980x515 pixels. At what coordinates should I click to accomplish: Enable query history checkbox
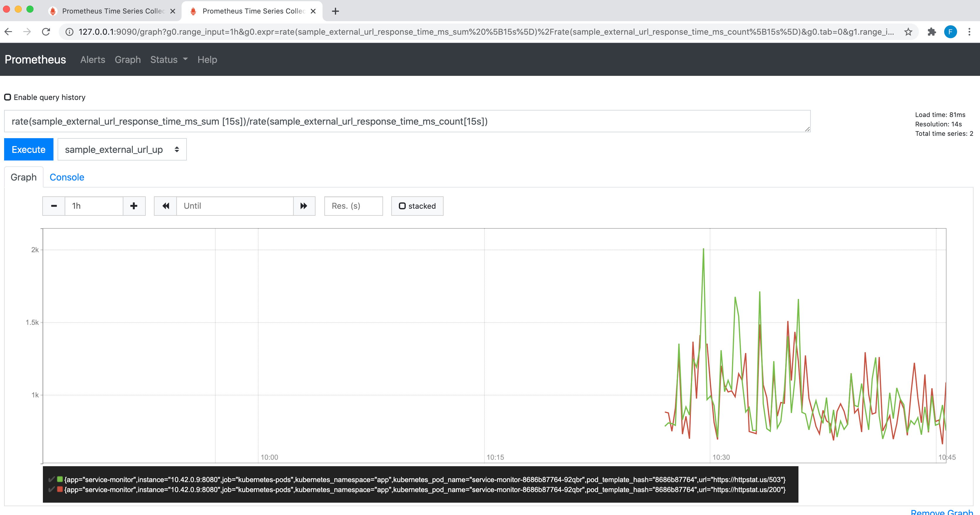coord(8,97)
